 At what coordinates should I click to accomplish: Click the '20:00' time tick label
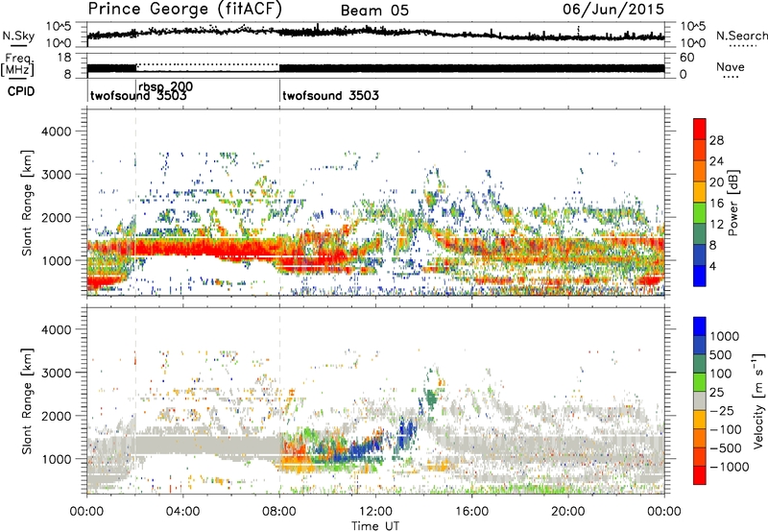pyautogui.click(x=568, y=512)
